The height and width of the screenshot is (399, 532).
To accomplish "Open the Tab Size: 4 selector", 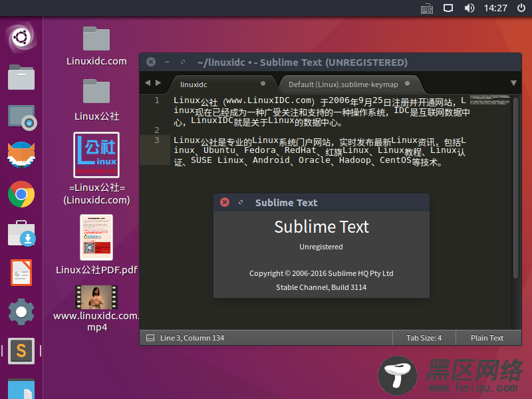I will pyautogui.click(x=424, y=338).
